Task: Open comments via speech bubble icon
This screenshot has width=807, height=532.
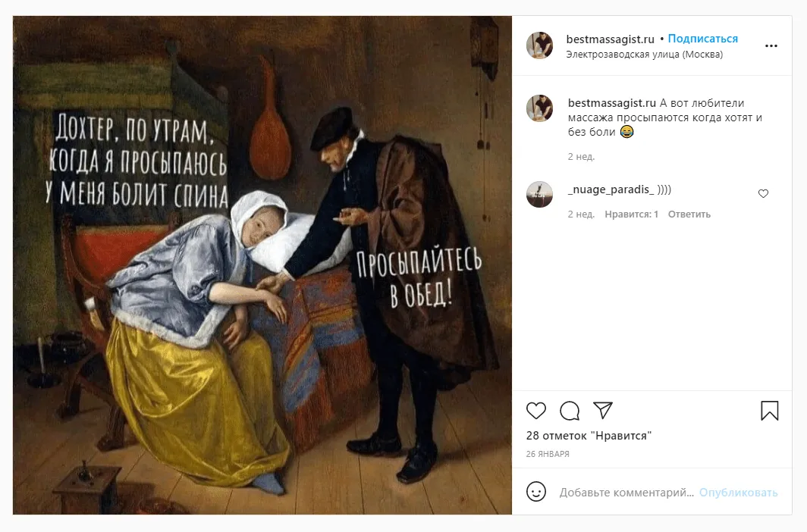Action: (x=570, y=411)
